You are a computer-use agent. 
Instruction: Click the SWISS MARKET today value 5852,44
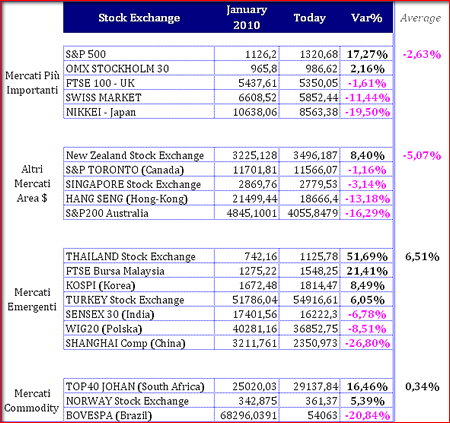tap(310, 97)
